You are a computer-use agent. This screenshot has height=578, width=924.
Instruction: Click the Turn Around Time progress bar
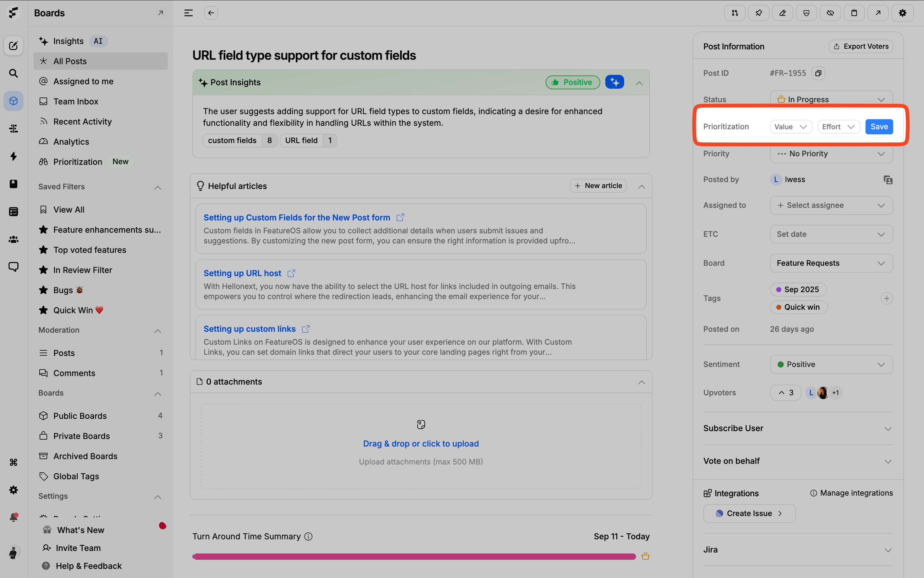(x=414, y=557)
